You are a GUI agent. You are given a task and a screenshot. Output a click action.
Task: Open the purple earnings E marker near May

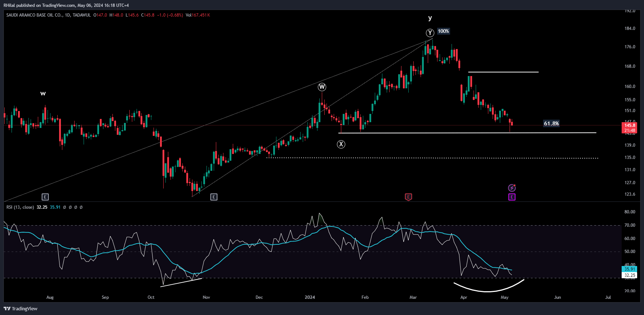[512, 197]
